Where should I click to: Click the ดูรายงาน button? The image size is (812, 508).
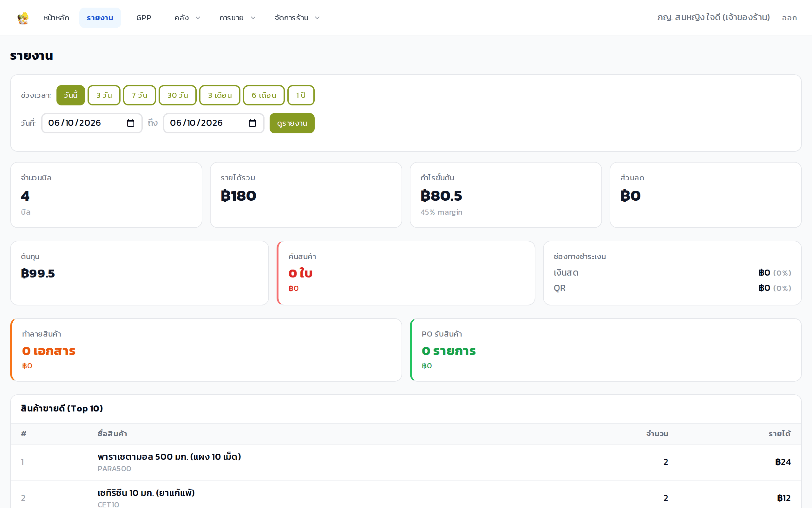tap(292, 123)
